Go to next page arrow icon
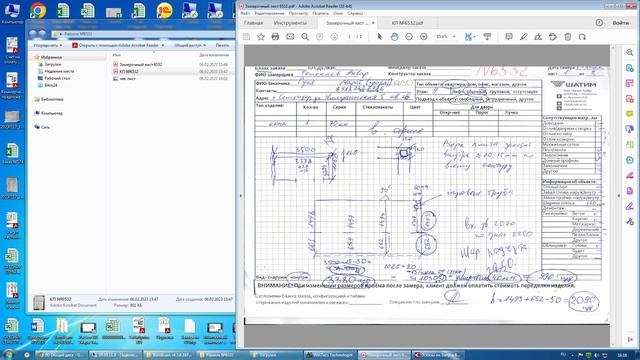This screenshot has width=640, height=360. [x=334, y=37]
